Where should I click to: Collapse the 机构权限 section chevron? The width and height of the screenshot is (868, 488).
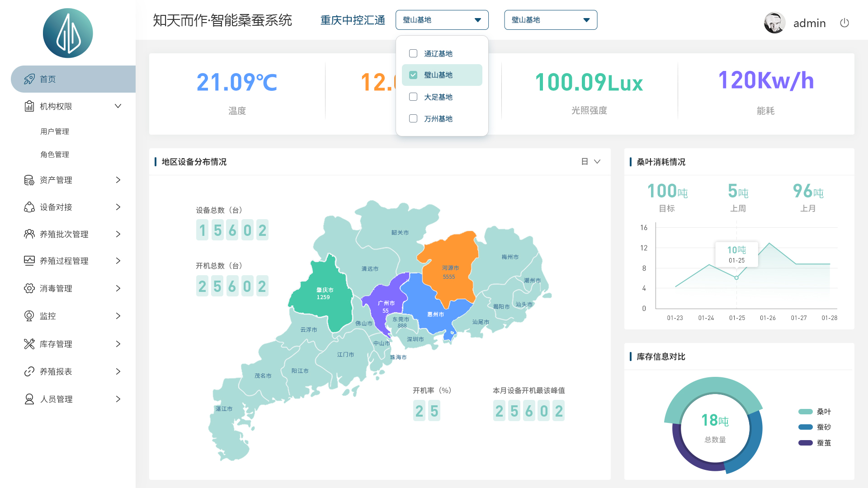click(x=118, y=106)
